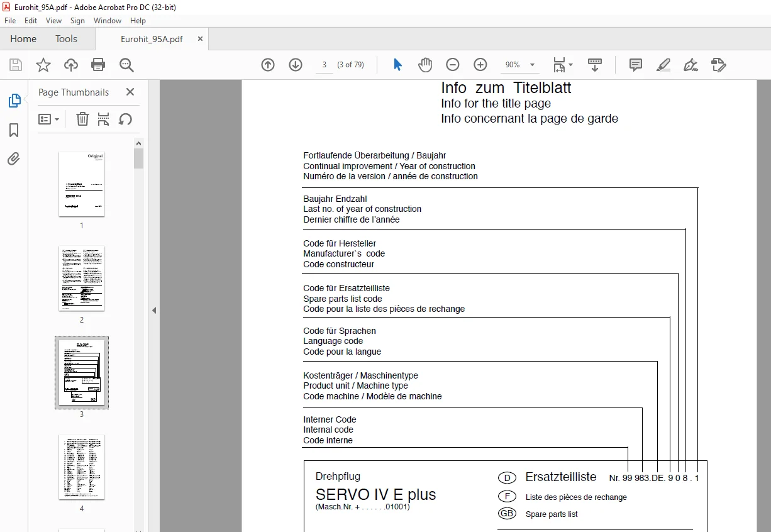The image size is (771, 532).
Task: Select page 2 thumbnail
Action: pyautogui.click(x=82, y=278)
